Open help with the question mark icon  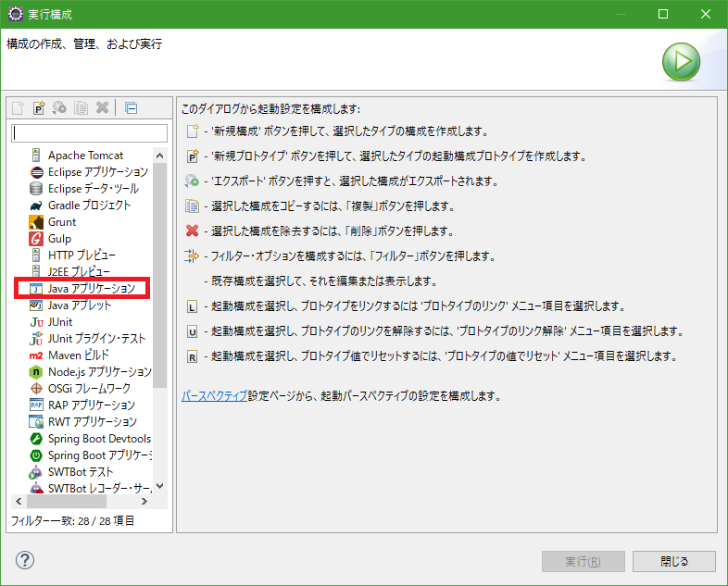pos(25,560)
